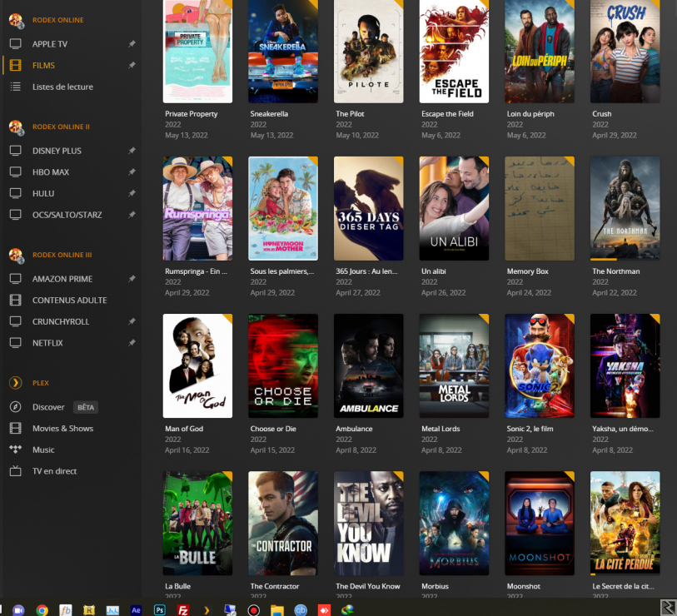This screenshot has height=616, width=677.
Task: Click the Plex chevron logo in sidebar
Action: coord(15,383)
